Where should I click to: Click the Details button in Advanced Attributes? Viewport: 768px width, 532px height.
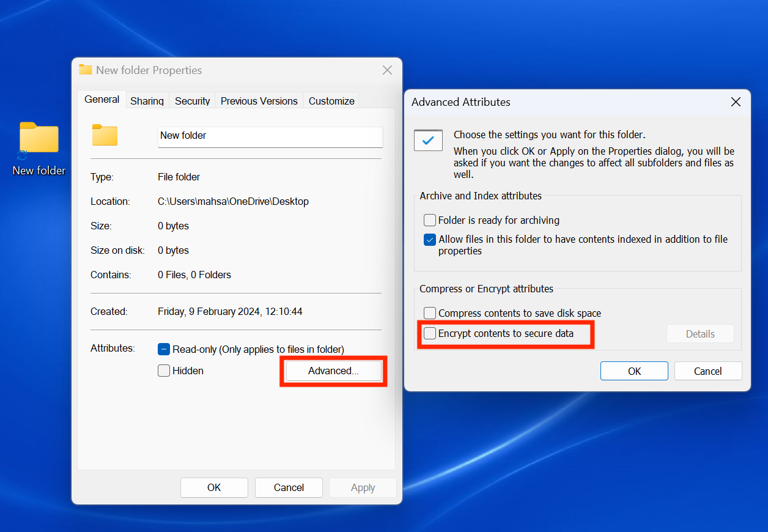[700, 333]
